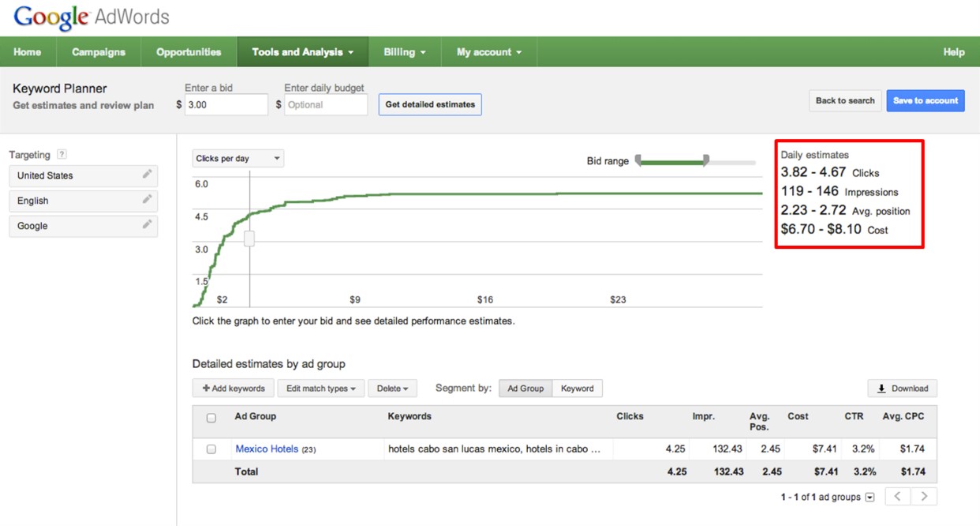Open ad groups per page dropdown

click(870, 498)
